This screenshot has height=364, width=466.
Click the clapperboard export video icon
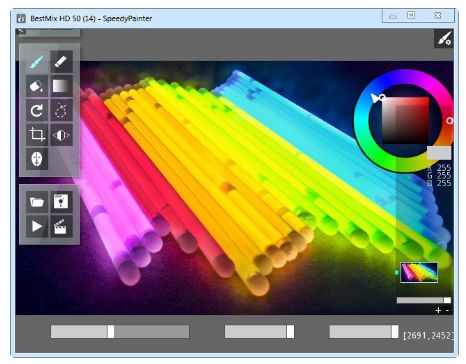[61, 226]
